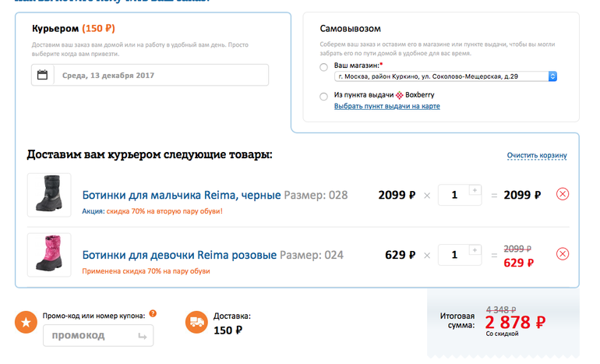Click the calendar icon in the date field

43,76
